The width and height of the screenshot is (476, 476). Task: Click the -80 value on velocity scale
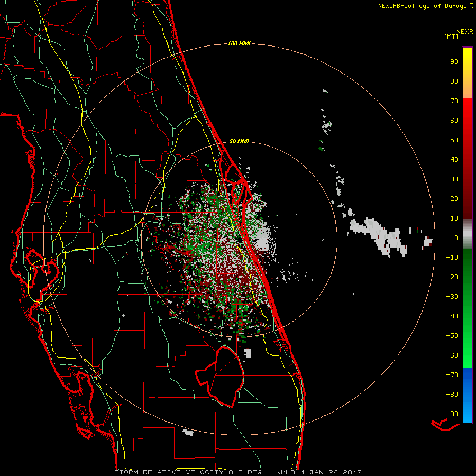pos(452,395)
